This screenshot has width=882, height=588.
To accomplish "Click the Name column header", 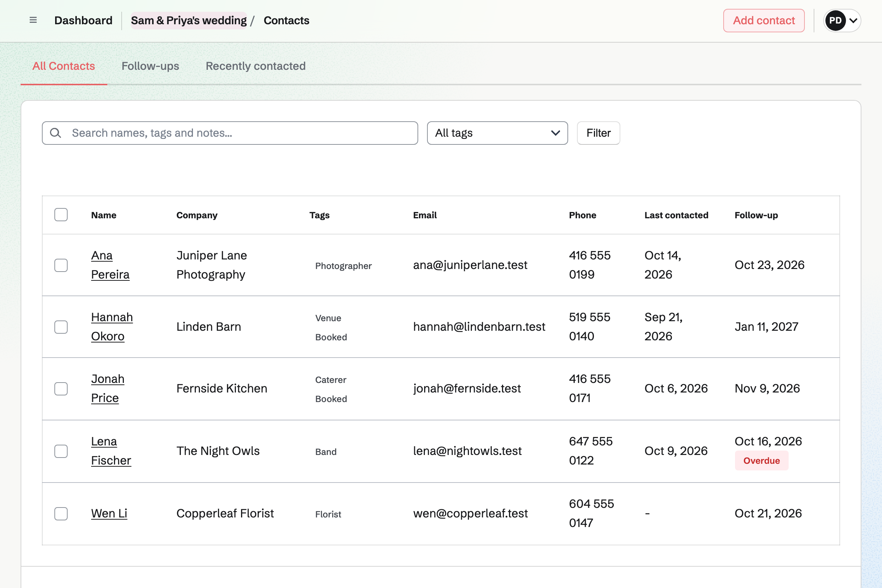I will click(104, 215).
